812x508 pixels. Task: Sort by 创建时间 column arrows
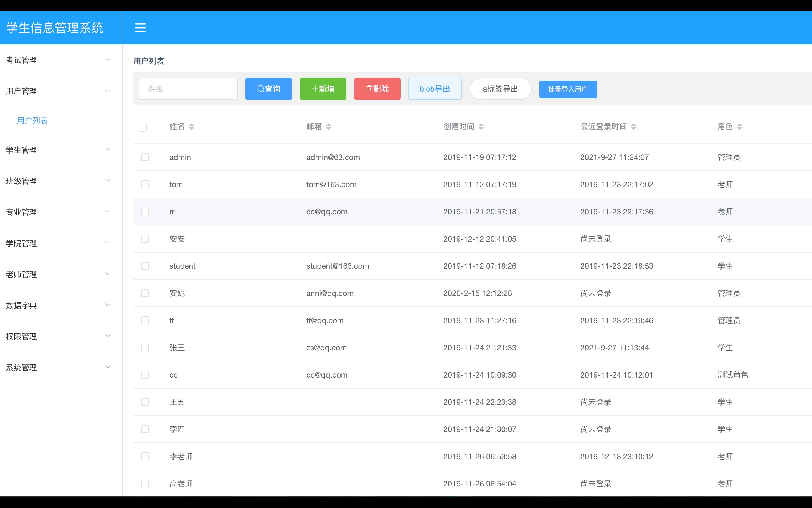pyautogui.click(x=481, y=127)
